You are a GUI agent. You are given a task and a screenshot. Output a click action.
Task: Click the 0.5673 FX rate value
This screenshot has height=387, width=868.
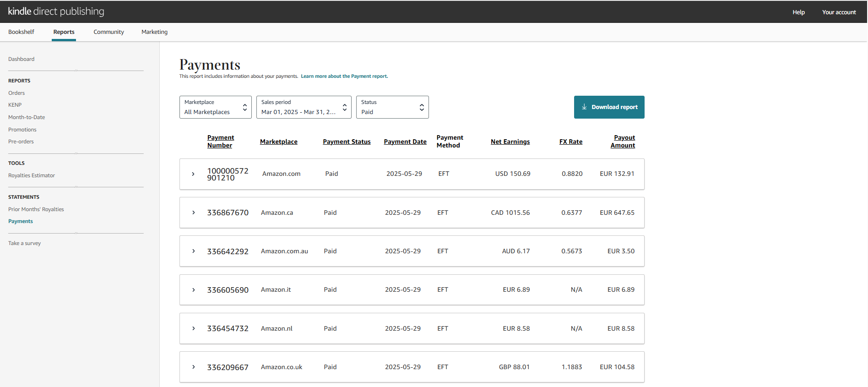point(572,251)
